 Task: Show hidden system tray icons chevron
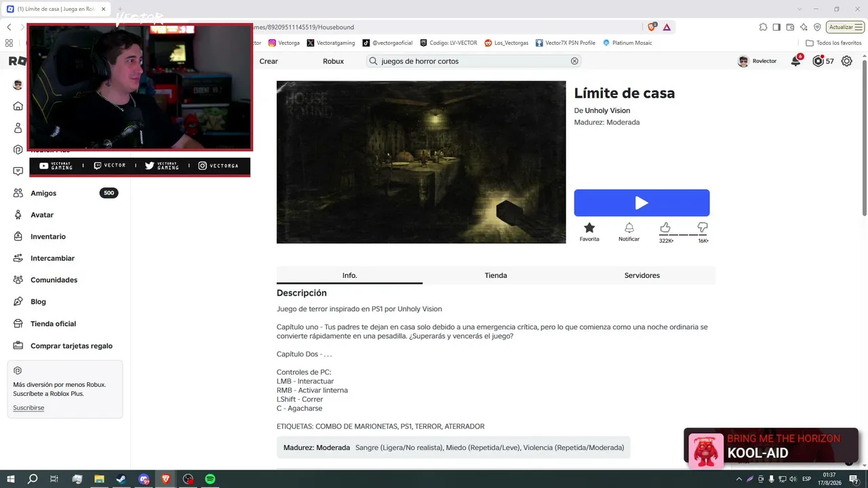pyautogui.click(x=738, y=479)
